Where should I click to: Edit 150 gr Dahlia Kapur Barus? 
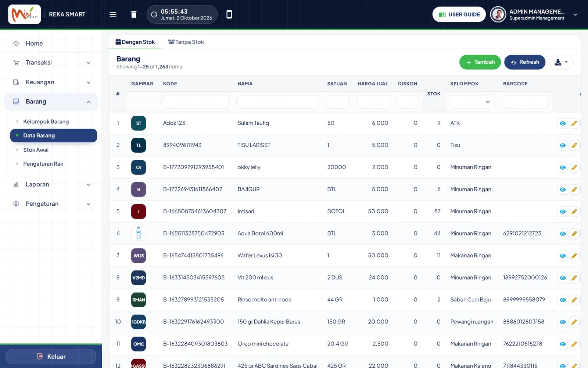pyautogui.click(x=574, y=322)
